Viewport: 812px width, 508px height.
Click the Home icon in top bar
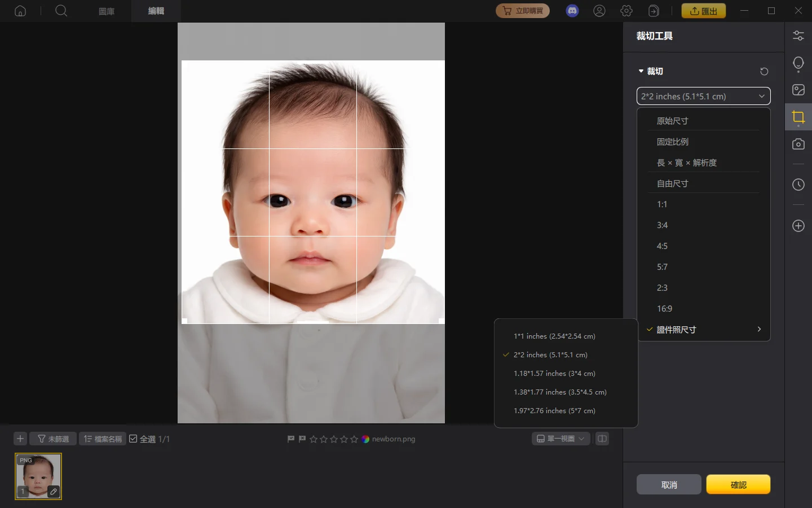(x=20, y=11)
